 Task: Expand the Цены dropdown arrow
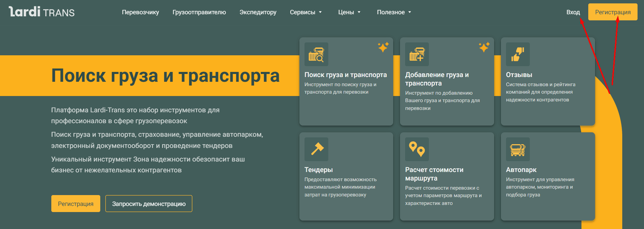click(359, 12)
